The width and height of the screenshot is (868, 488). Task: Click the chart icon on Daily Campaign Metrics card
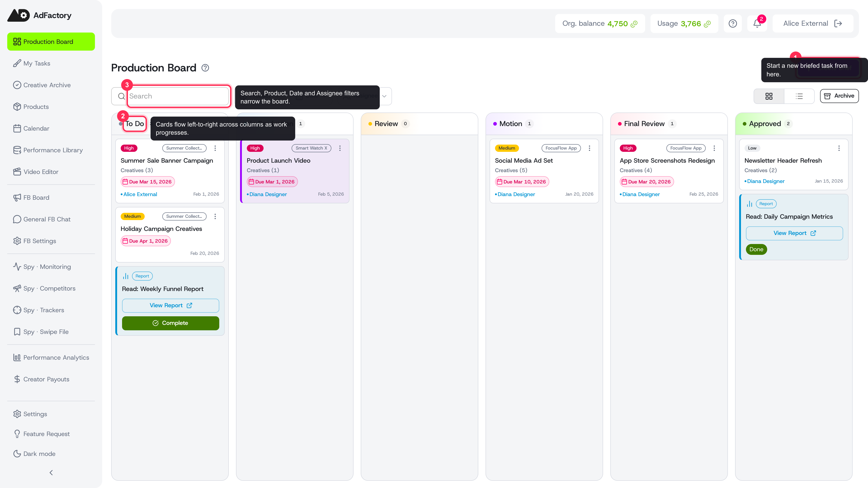749,204
